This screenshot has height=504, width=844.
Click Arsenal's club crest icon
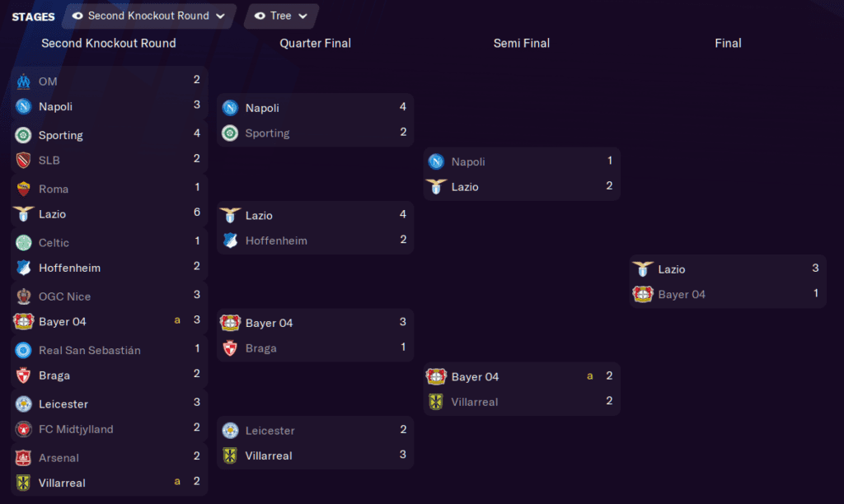(23, 457)
